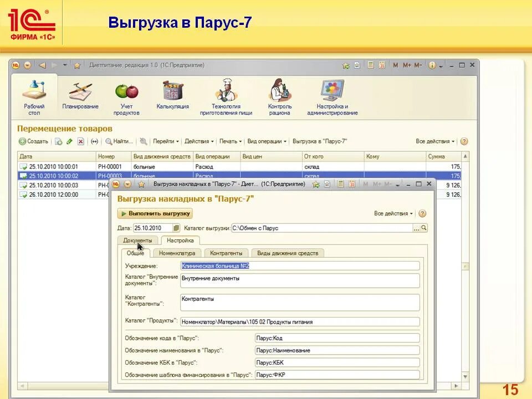This screenshot has height=399, width=532.
Task: Click the Найти... search button
Action: pyautogui.click(x=119, y=141)
